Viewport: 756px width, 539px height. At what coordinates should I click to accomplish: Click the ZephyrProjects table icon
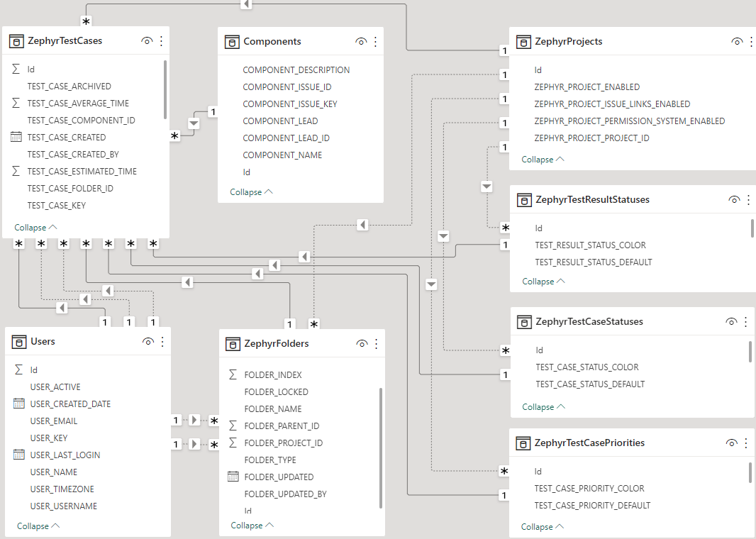click(523, 42)
